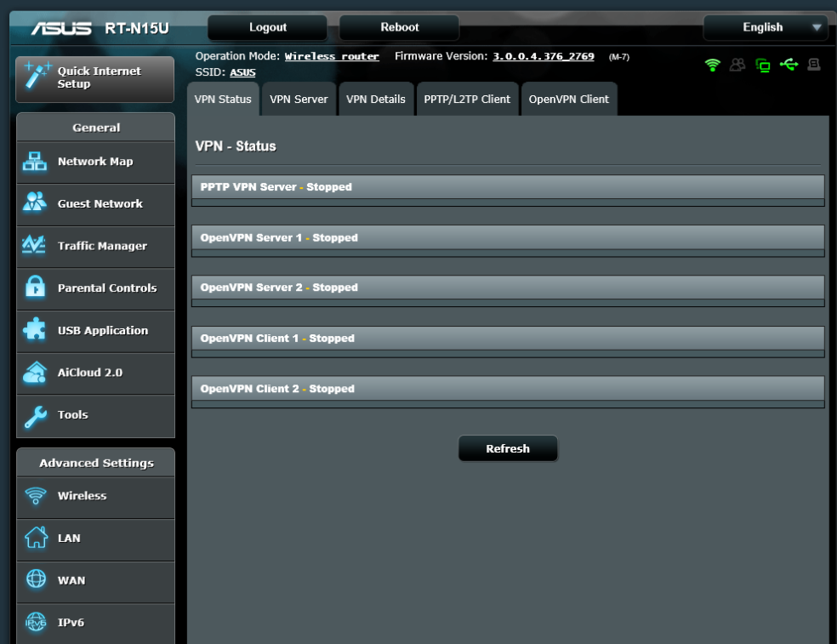The width and height of the screenshot is (837, 644).
Task: Click the LAN house icon
Action: tap(36, 537)
